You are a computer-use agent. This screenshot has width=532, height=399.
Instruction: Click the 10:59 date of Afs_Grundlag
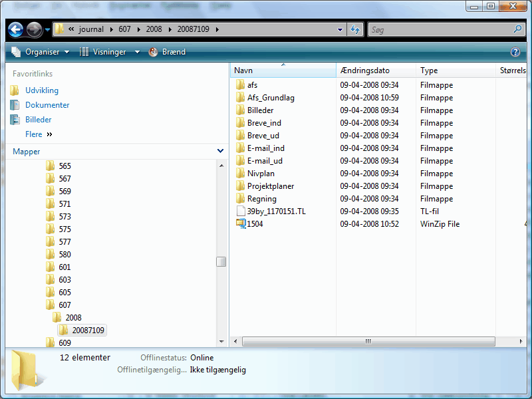(x=370, y=97)
